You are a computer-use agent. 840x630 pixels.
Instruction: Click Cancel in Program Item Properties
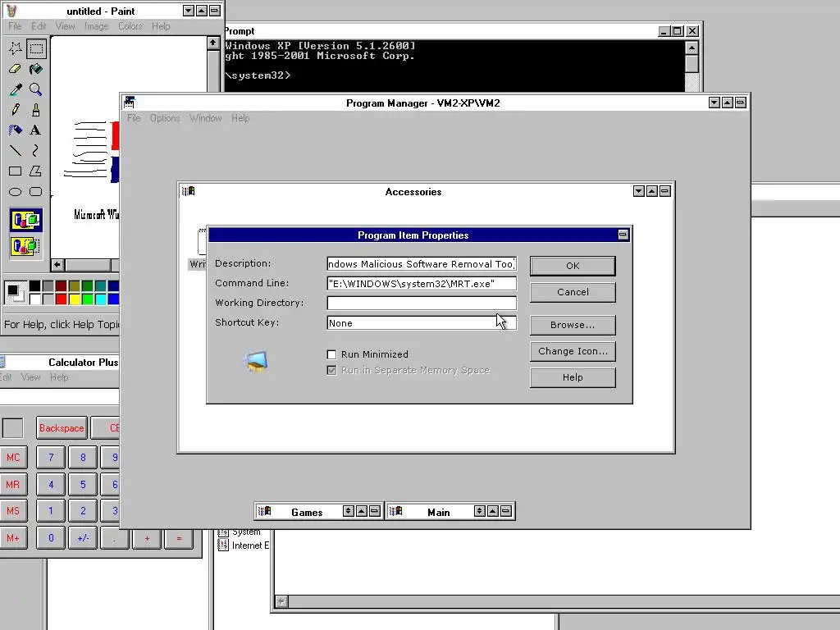pyautogui.click(x=573, y=292)
